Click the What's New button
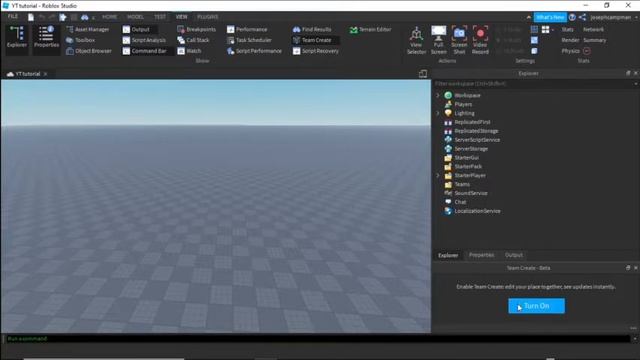 tap(550, 17)
